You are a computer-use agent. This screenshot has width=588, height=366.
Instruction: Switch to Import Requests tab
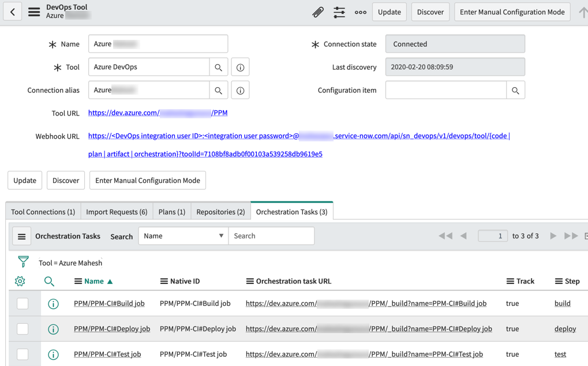(x=117, y=212)
